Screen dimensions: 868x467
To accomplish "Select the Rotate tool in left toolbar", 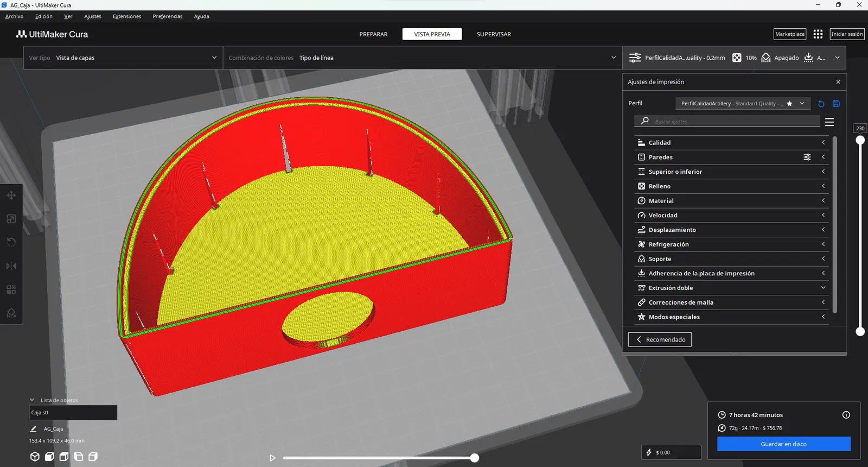I will click(x=11, y=242).
